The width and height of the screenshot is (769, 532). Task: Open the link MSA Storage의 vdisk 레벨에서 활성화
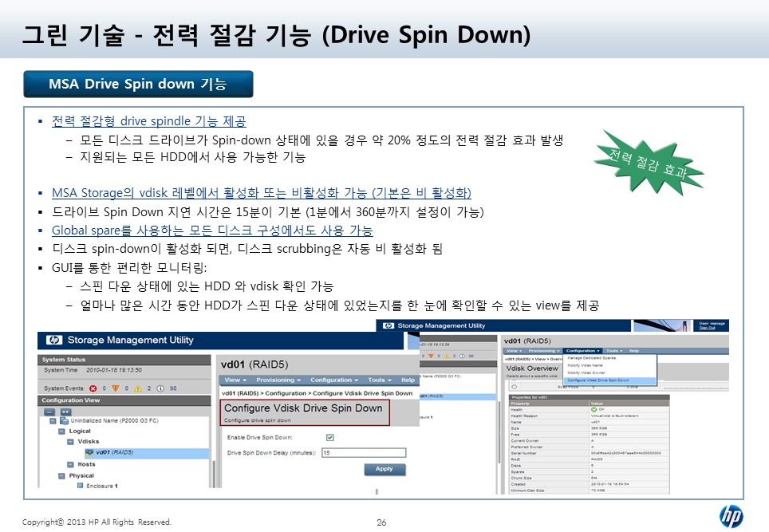tap(262, 193)
